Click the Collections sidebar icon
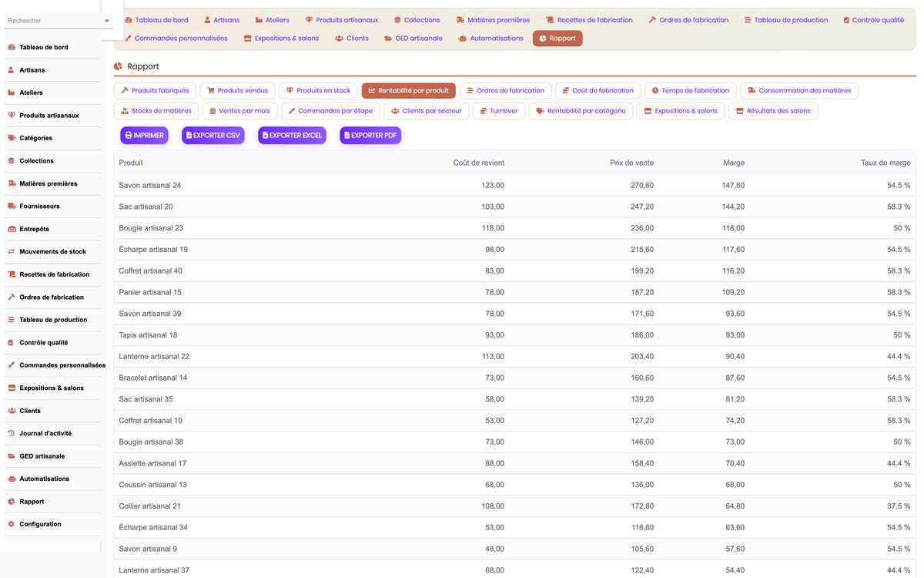The image size is (924, 578). pyautogui.click(x=12, y=161)
